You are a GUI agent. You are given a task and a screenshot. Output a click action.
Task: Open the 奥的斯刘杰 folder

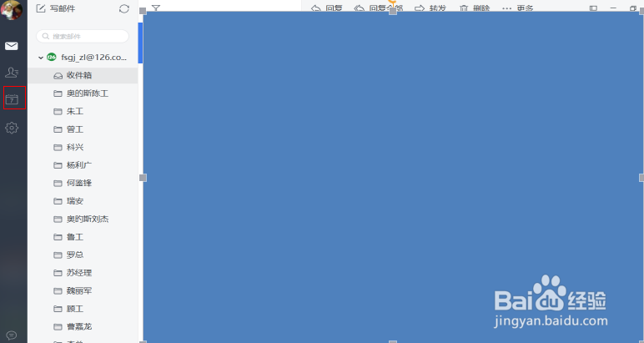(x=83, y=219)
